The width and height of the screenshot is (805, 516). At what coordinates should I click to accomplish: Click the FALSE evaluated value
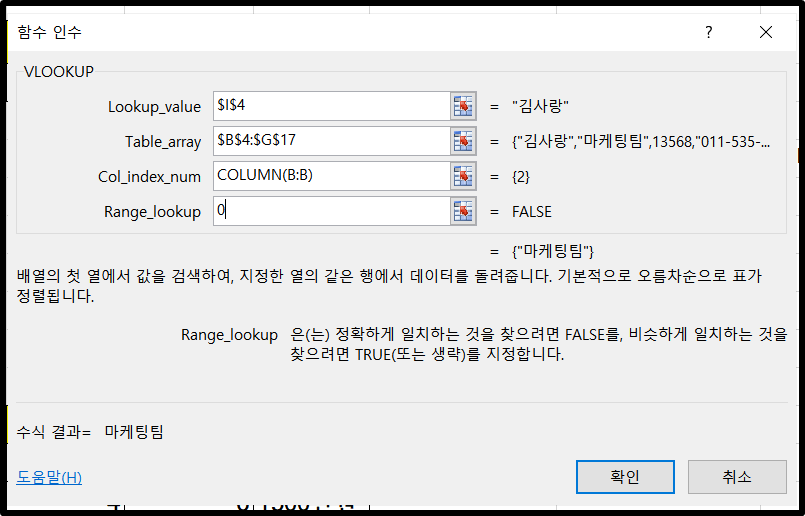click(532, 212)
